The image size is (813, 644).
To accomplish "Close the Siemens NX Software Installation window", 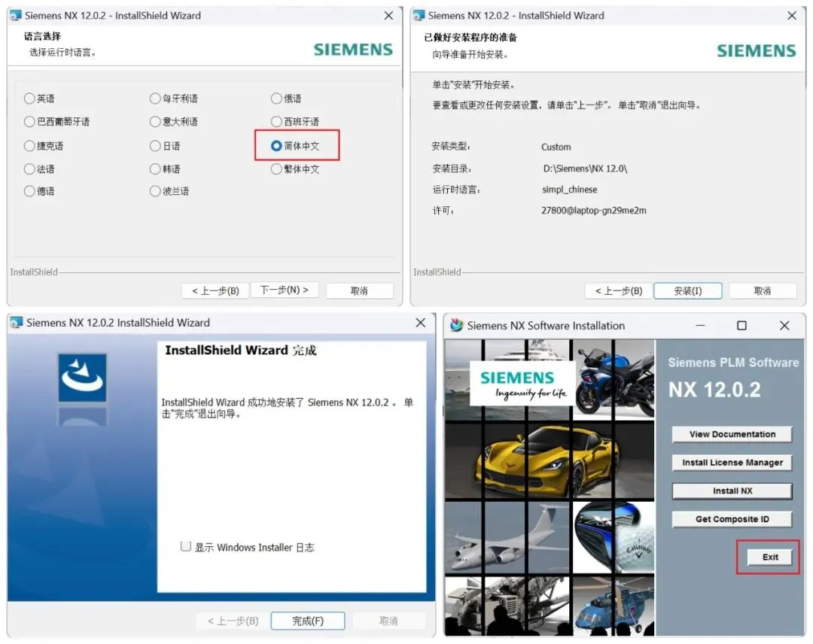I will pos(784,325).
